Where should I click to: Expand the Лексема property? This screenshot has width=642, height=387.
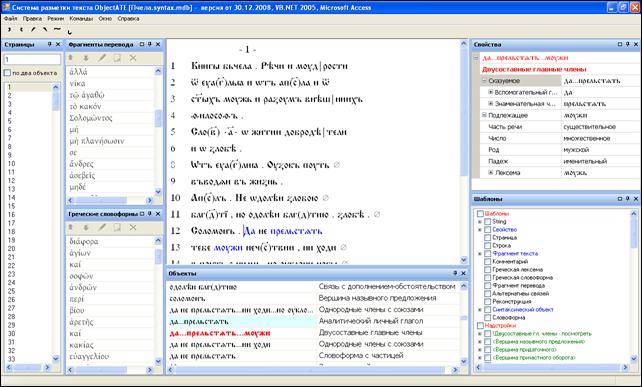491,172
